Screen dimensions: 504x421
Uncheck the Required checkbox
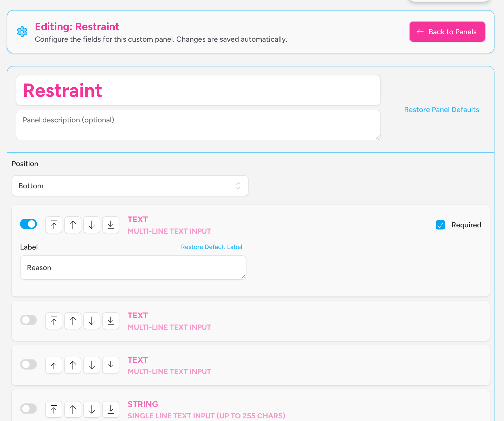point(440,225)
